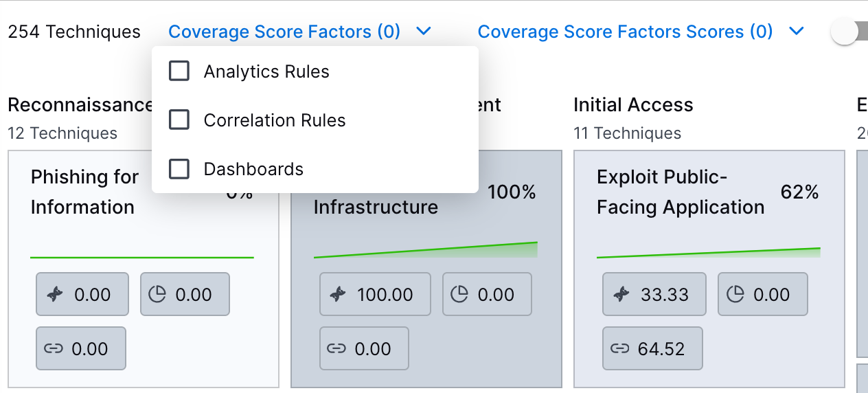Click the 100.00 score value on Infrastructure card
This screenshot has height=393, width=868.
(x=385, y=295)
